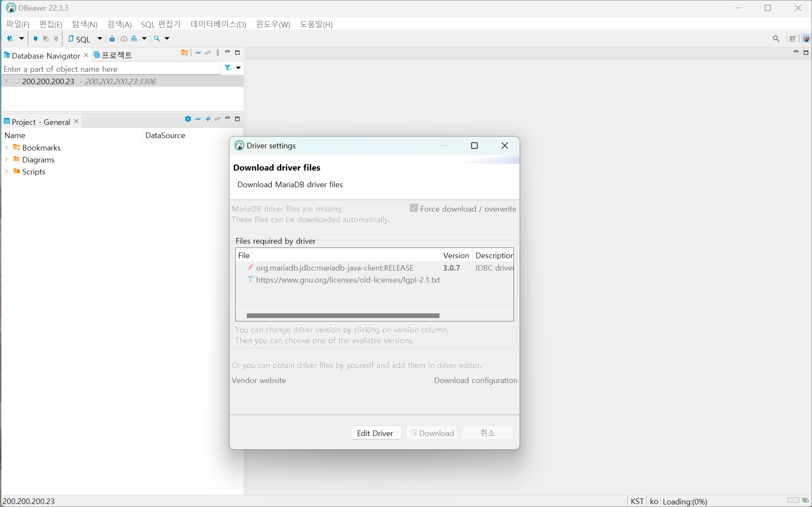Click version 3.0.7 of mariadb-java-client
Image resolution: width=812 pixels, height=507 pixels.
click(x=452, y=268)
